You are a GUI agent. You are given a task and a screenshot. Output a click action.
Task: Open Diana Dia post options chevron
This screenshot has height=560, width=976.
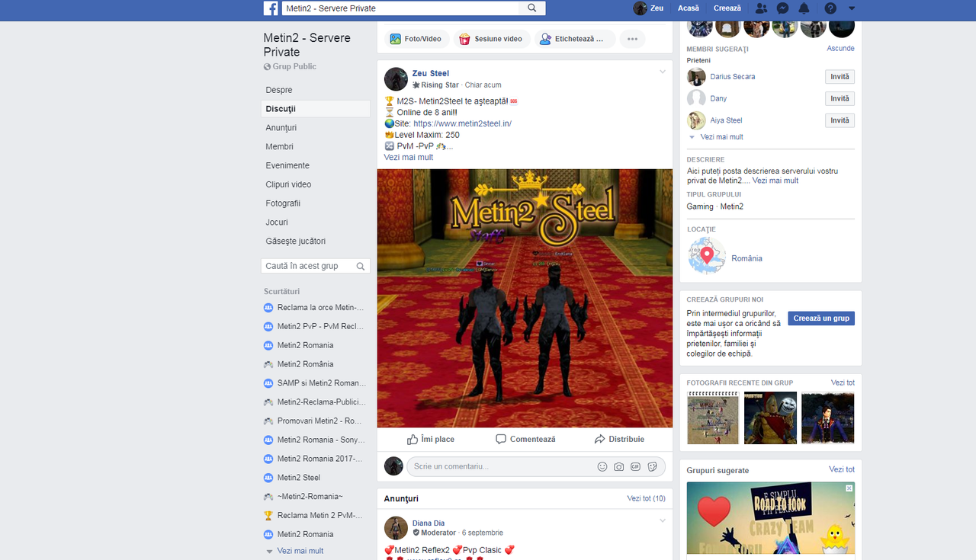point(663,520)
